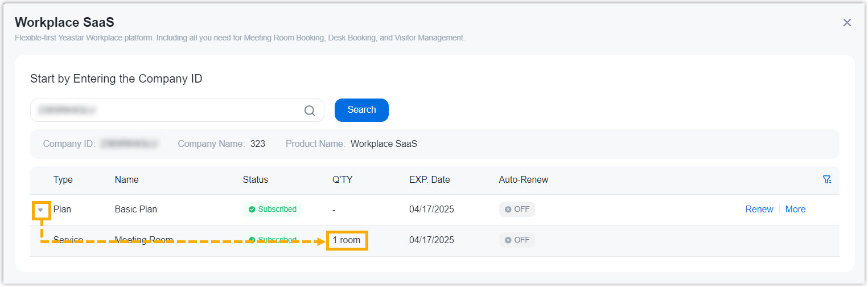
Task: Click the Basic Plan name cell
Action: [x=135, y=210]
